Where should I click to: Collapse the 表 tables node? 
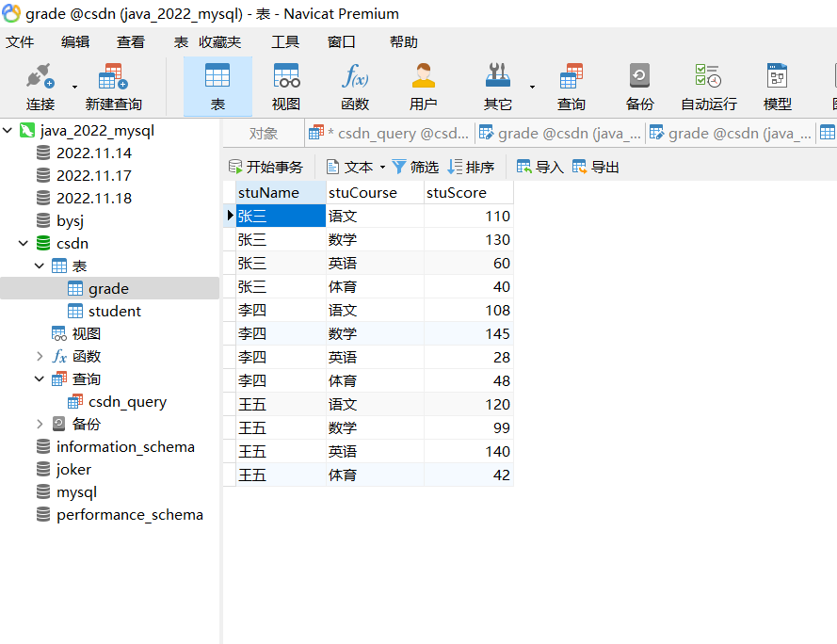coord(40,266)
